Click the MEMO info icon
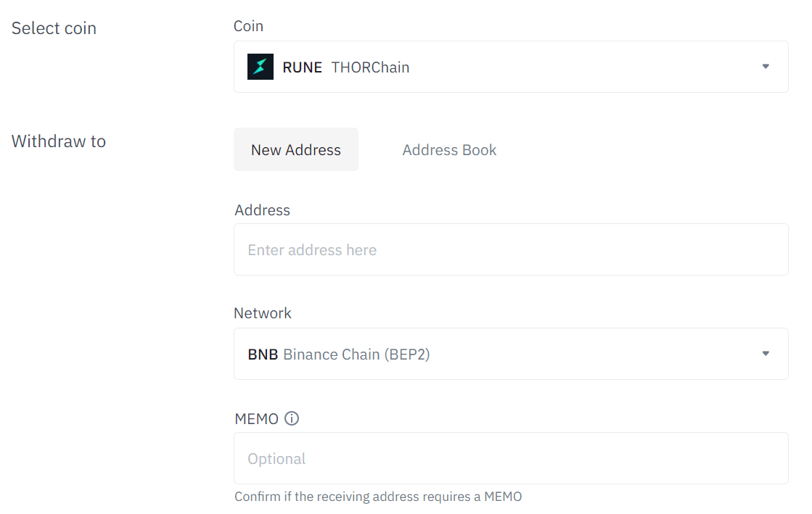Screen dimensions: 812x514 292,418
